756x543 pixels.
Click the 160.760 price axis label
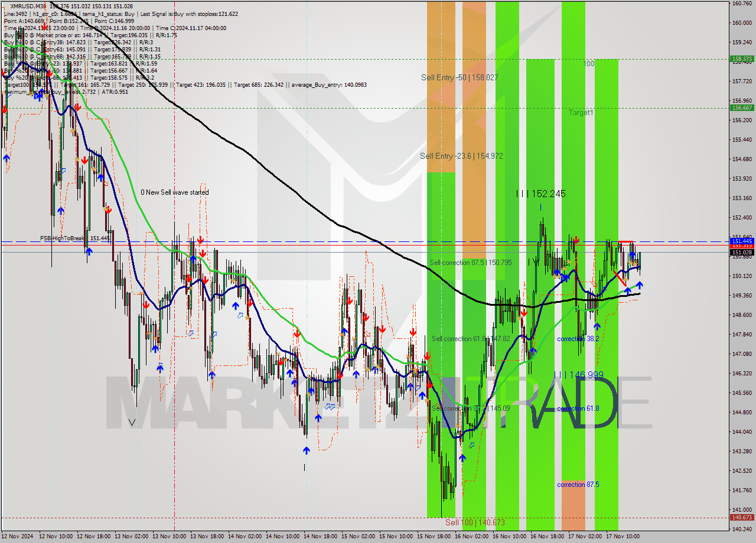pos(742,4)
